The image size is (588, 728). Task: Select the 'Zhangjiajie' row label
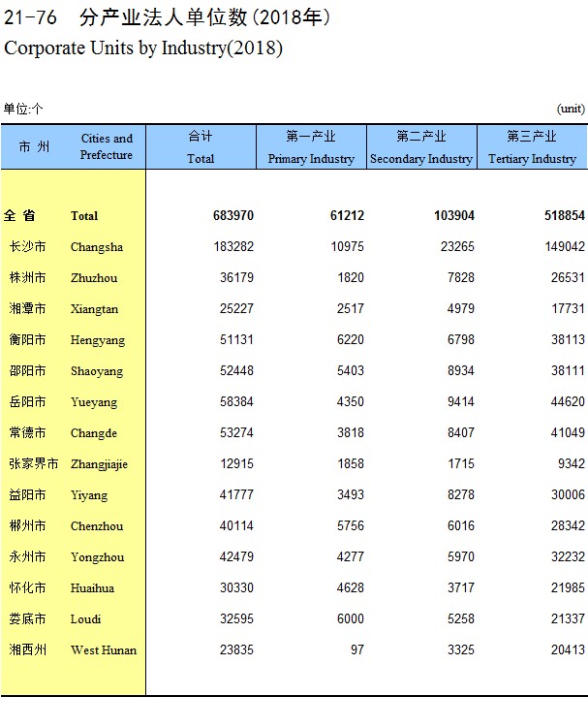(99, 464)
